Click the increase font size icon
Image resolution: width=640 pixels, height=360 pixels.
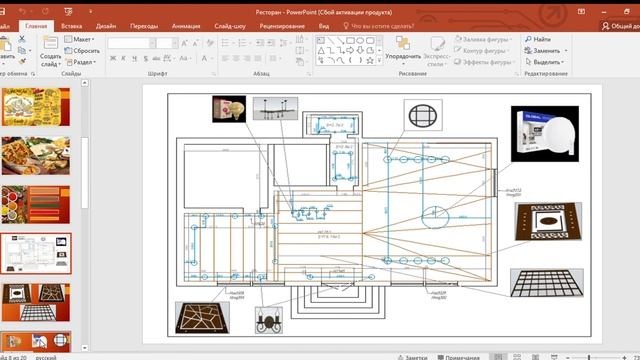point(184,43)
